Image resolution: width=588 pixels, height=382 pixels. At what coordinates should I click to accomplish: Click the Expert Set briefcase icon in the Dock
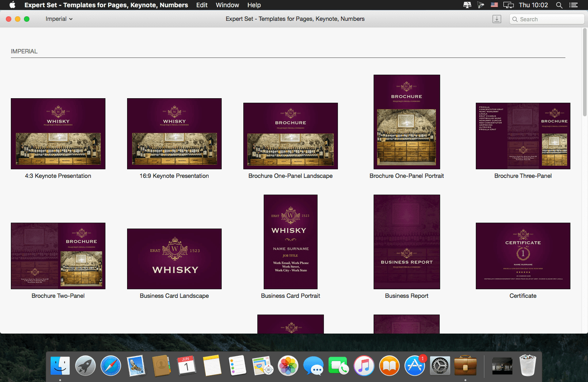click(465, 366)
